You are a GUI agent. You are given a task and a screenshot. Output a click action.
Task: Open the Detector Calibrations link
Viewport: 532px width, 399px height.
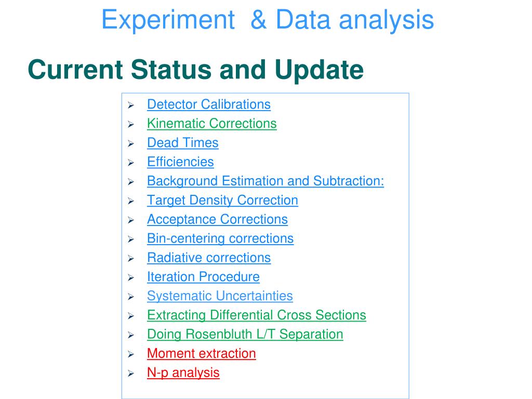(x=209, y=104)
